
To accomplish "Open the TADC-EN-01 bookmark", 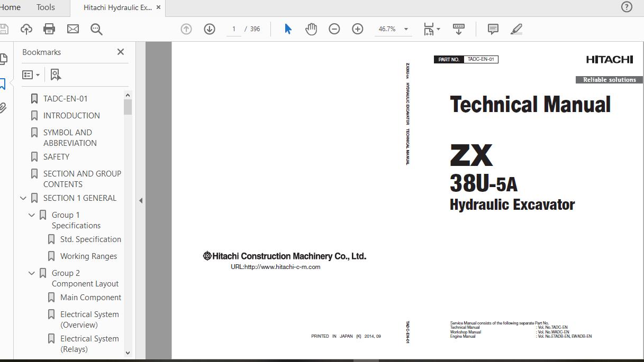I will [66, 99].
